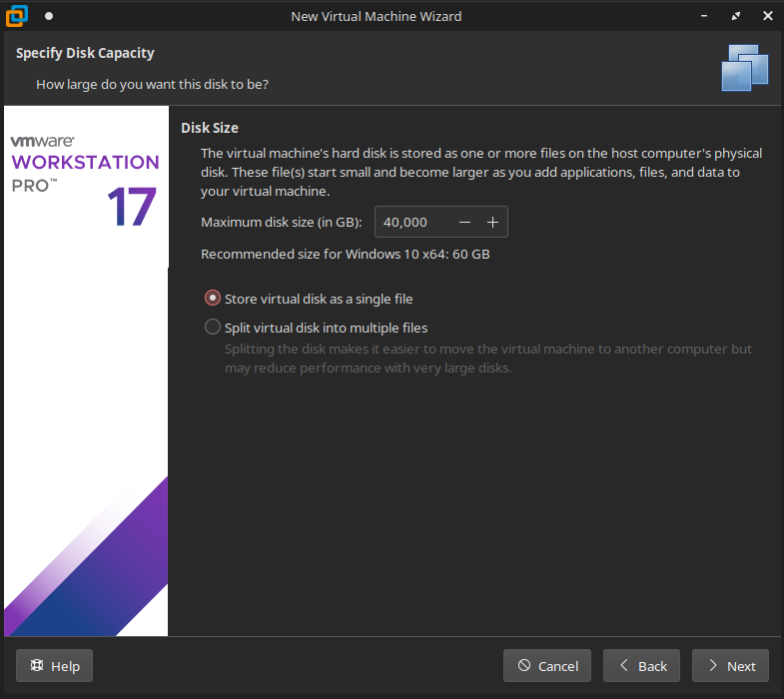784x699 pixels.
Task: Click the New Virtual Machine Wizard title text
Action: 376,16
